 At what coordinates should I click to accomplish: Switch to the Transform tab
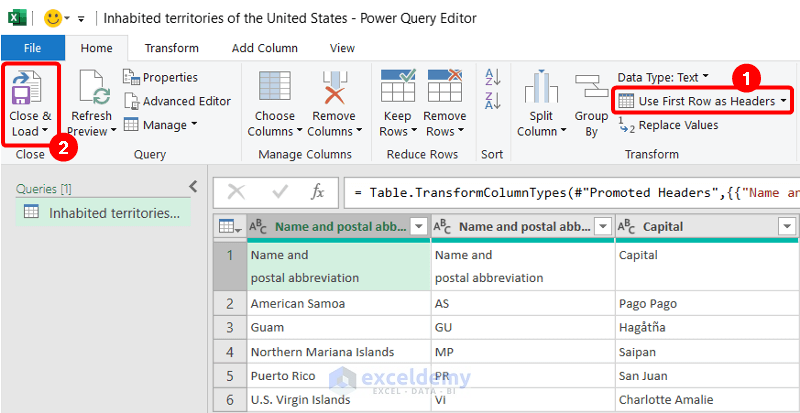(x=171, y=47)
